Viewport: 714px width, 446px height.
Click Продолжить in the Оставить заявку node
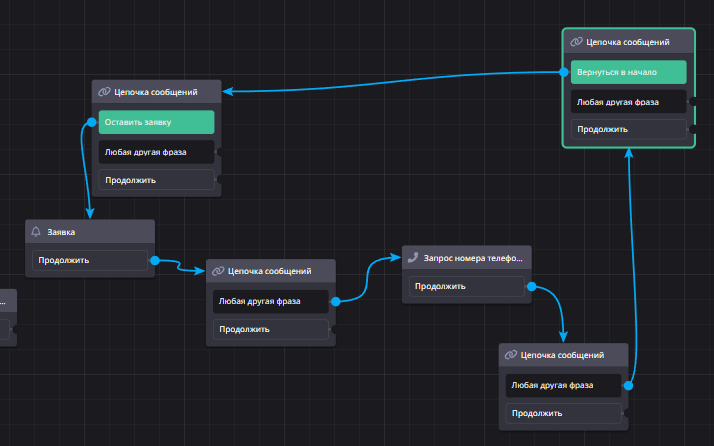(x=156, y=180)
